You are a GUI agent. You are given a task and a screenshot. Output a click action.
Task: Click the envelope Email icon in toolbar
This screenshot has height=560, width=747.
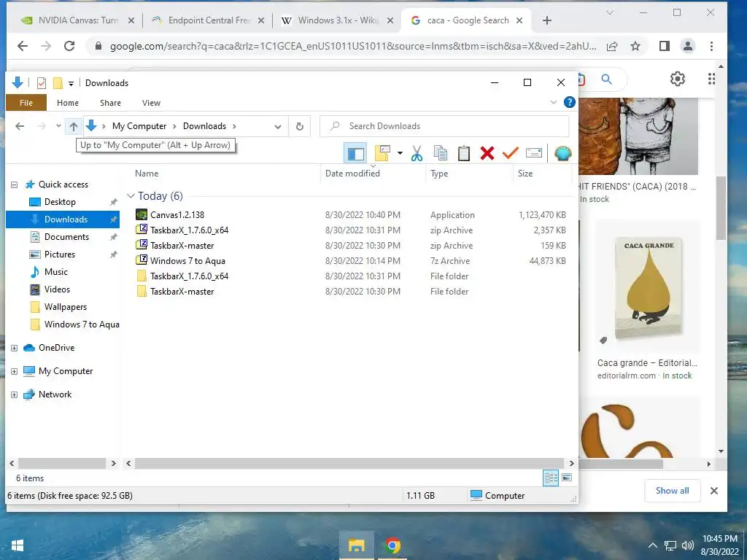click(533, 153)
